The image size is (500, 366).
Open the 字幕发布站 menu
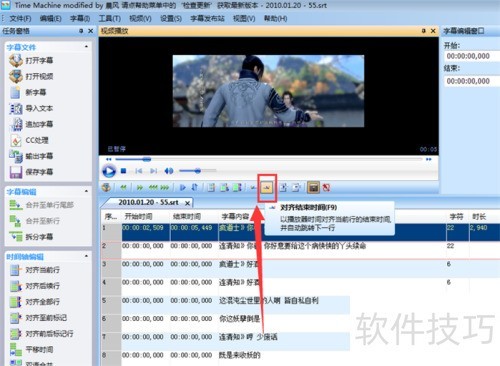207,18
